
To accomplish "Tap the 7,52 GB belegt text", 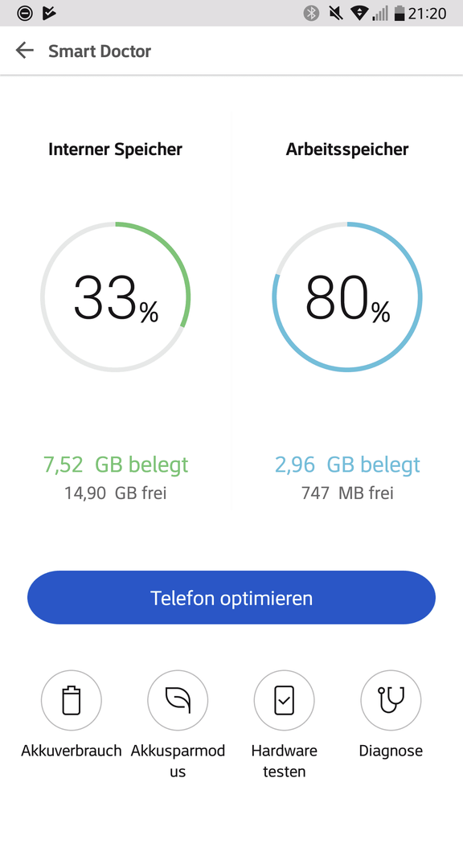I will pos(116,465).
